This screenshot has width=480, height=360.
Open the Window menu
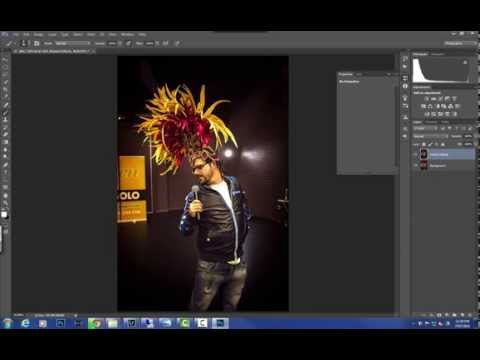127,34
